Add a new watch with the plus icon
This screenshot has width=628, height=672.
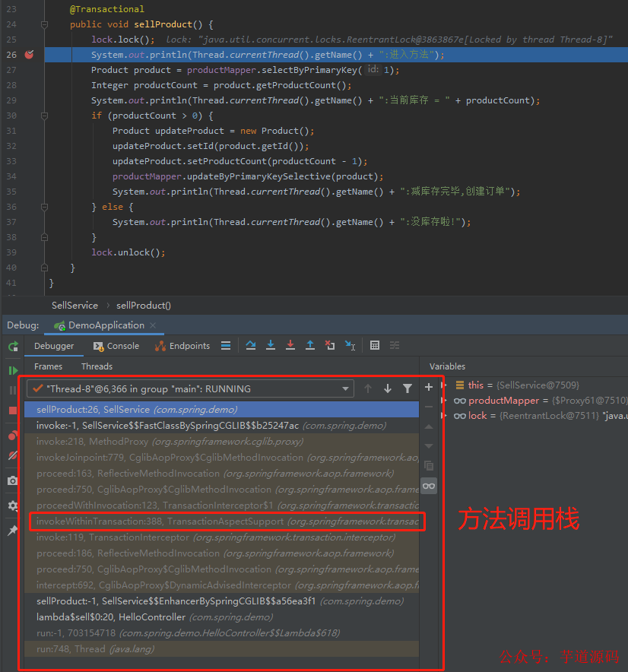coord(429,388)
